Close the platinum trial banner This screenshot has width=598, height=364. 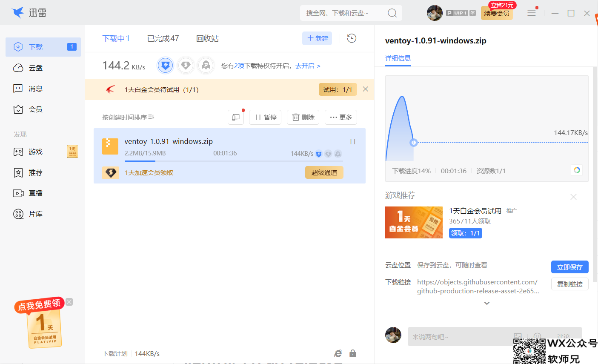pos(365,89)
